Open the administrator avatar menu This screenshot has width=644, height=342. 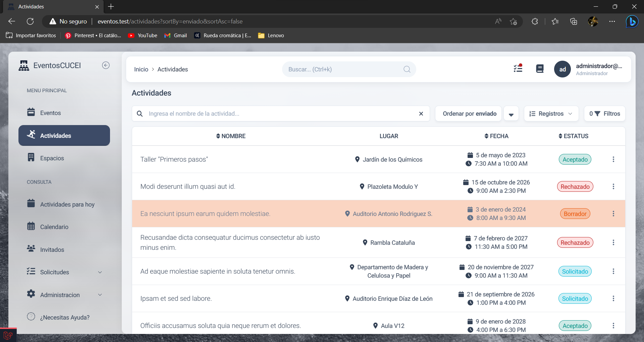[x=562, y=69]
